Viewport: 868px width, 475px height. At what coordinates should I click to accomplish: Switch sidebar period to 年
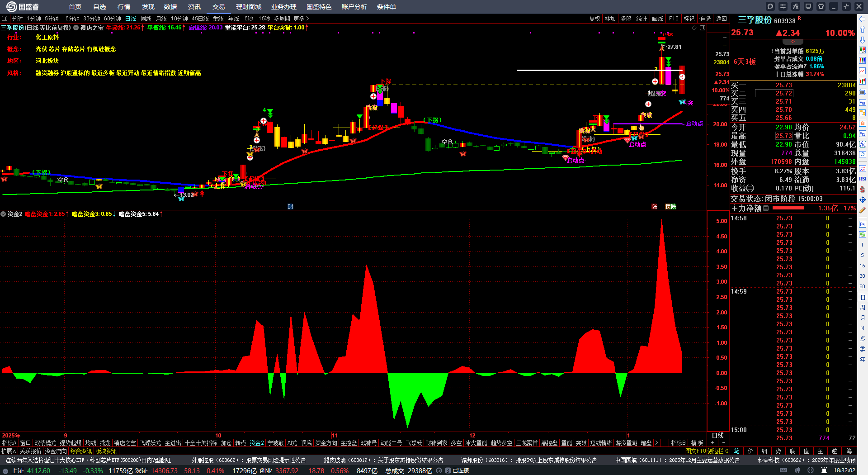863,360
